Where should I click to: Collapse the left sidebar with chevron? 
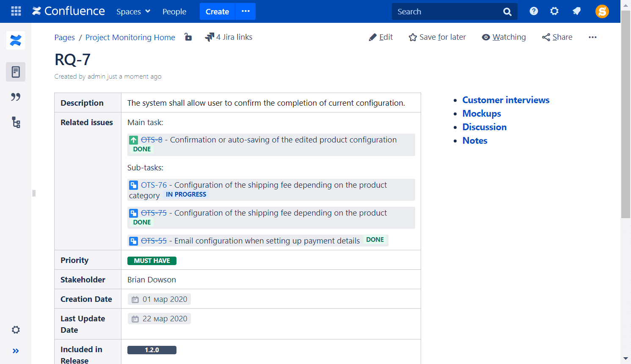point(16,350)
